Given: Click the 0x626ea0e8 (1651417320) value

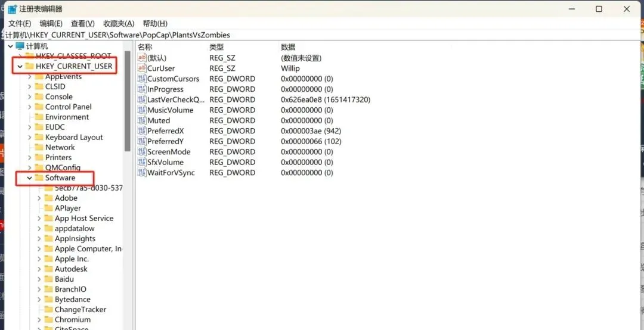Looking at the screenshot, I should tap(326, 99).
